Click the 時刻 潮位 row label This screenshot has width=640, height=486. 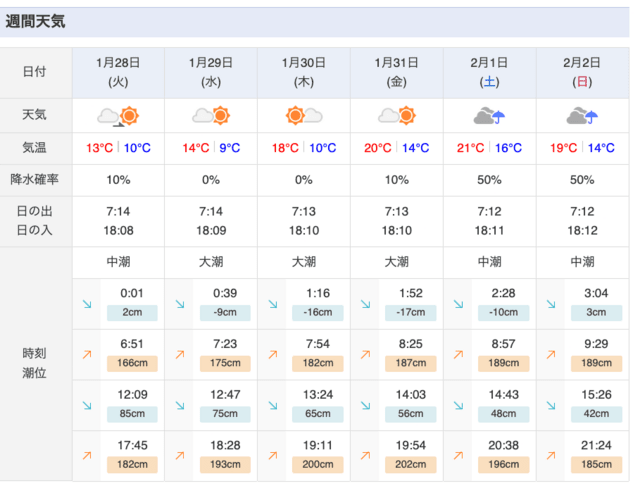[x=35, y=363]
